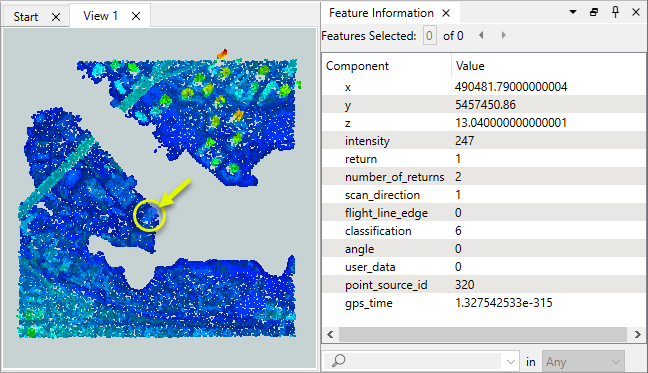This screenshot has height=373, width=648.
Task: Click the Features Selected number field
Action: 429,36
